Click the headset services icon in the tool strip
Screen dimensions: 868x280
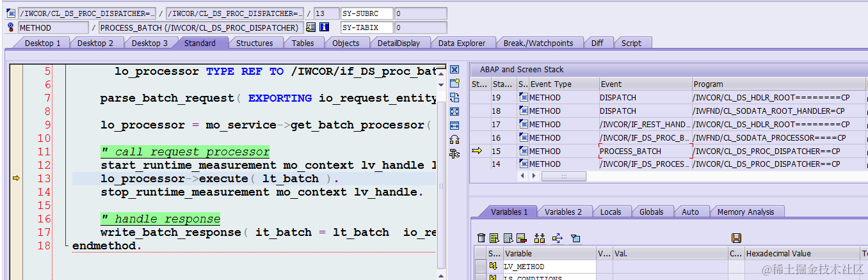tap(454, 139)
